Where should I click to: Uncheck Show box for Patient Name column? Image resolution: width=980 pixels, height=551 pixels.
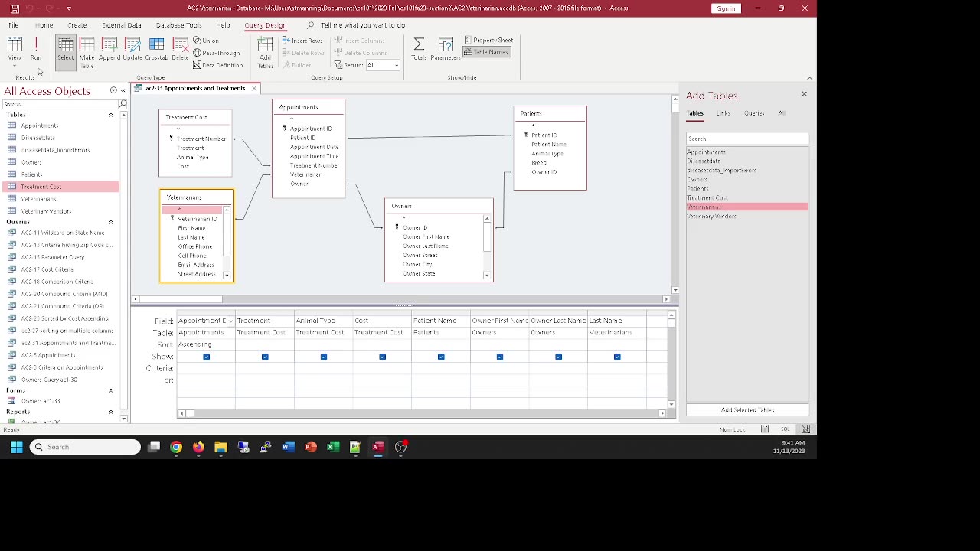(441, 357)
